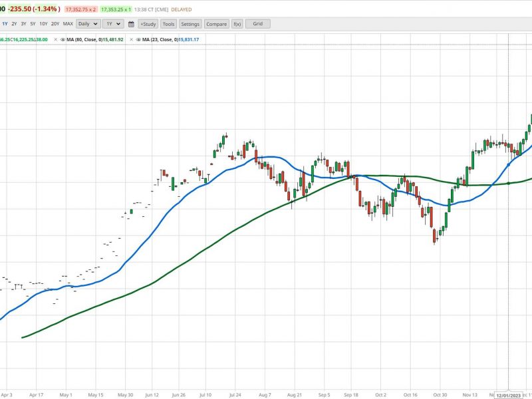Select the MAX time range
The image size is (532, 399).
pos(68,24)
